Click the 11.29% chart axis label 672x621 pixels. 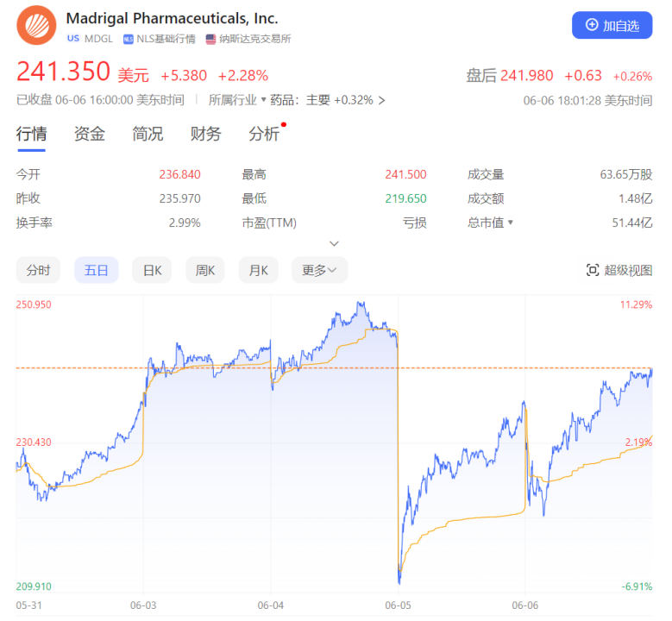(x=636, y=304)
